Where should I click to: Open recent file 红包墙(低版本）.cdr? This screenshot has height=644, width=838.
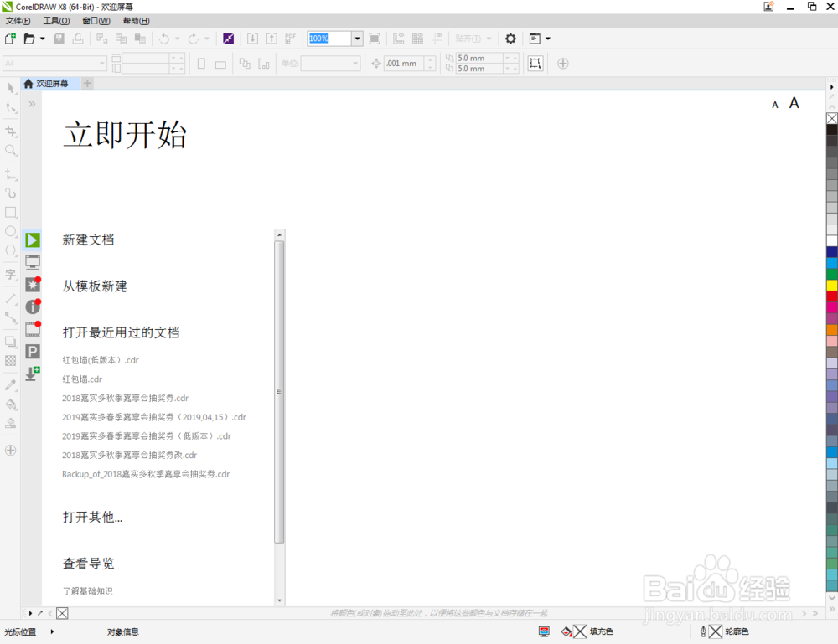pyautogui.click(x=101, y=360)
